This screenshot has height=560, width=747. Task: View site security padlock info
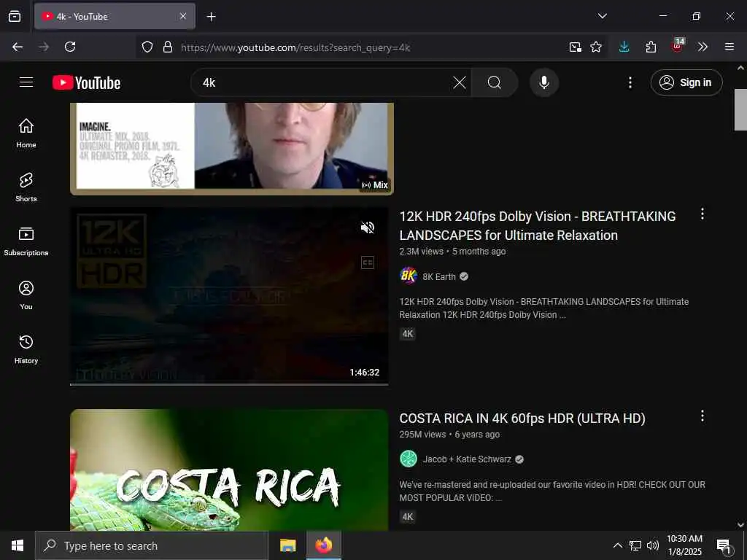click(168, 47)
